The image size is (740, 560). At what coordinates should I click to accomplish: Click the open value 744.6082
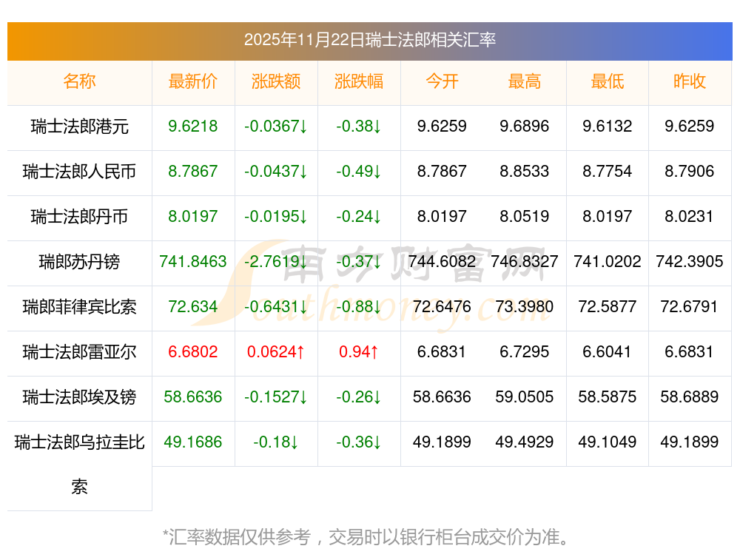click(x=442, y=261)
